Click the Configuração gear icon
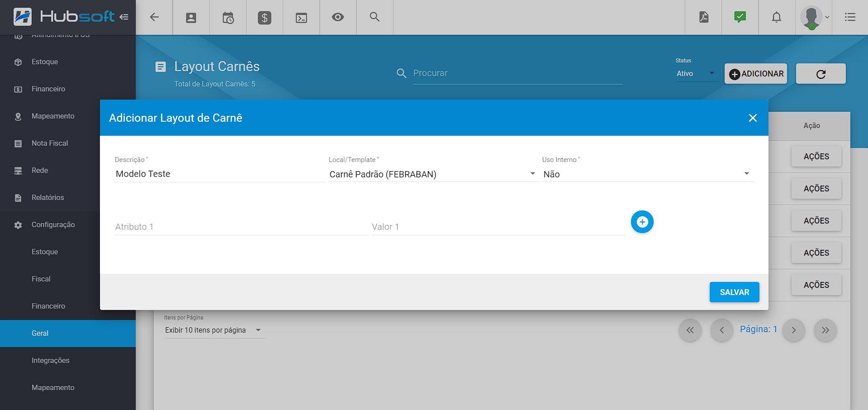The image size is (868, 410). click(x=18, y=225)
